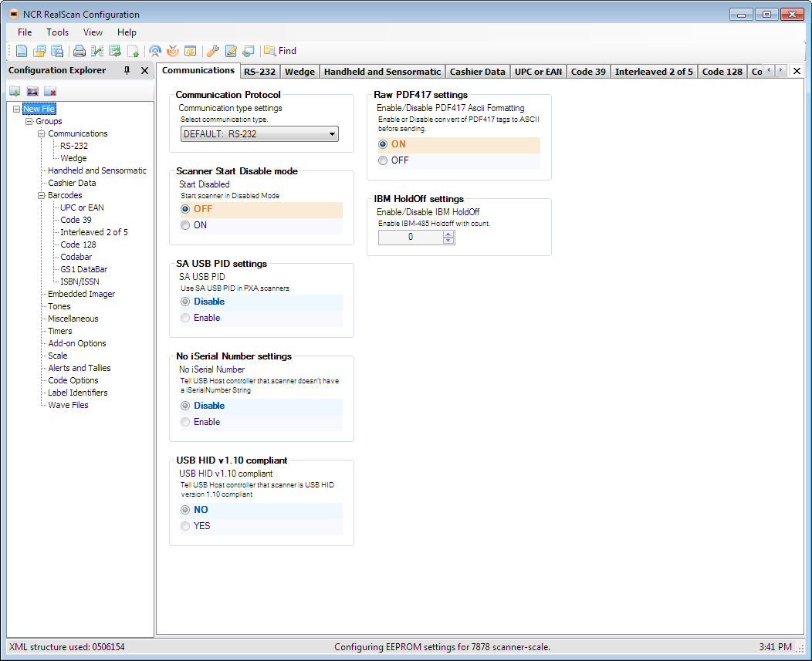Image resolution: width=812 pixels, height=661 pixels.
Task: Click the printer icon in toolbar
Action: tap(80, 51)
